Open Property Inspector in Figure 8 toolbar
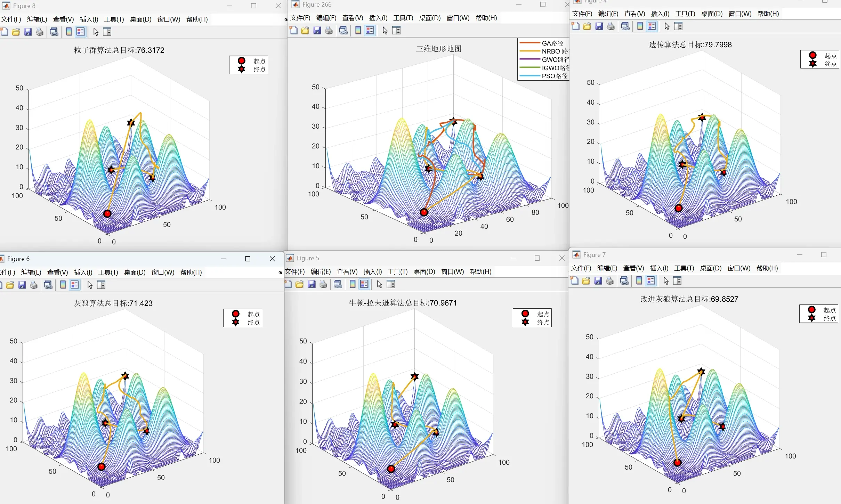 (x=107, y=32)
